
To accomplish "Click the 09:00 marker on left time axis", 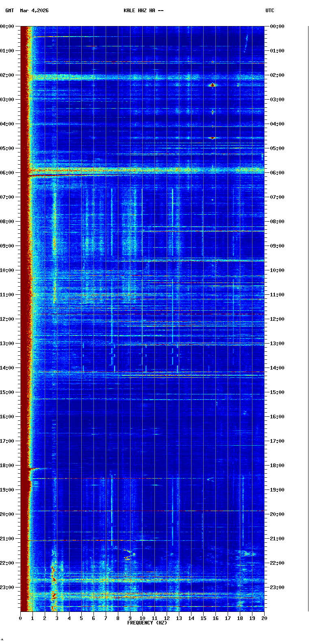I will click(7, 246).
